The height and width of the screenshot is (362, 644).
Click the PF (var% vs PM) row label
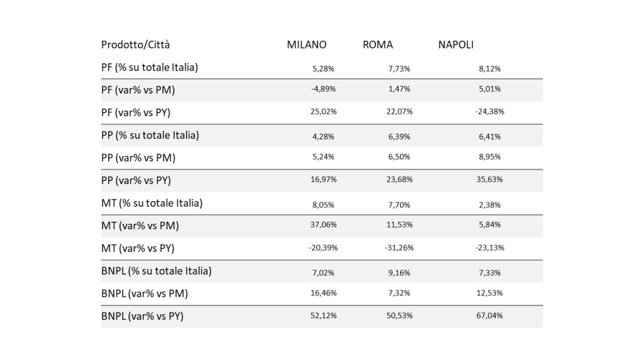click(x=138, y=90)
